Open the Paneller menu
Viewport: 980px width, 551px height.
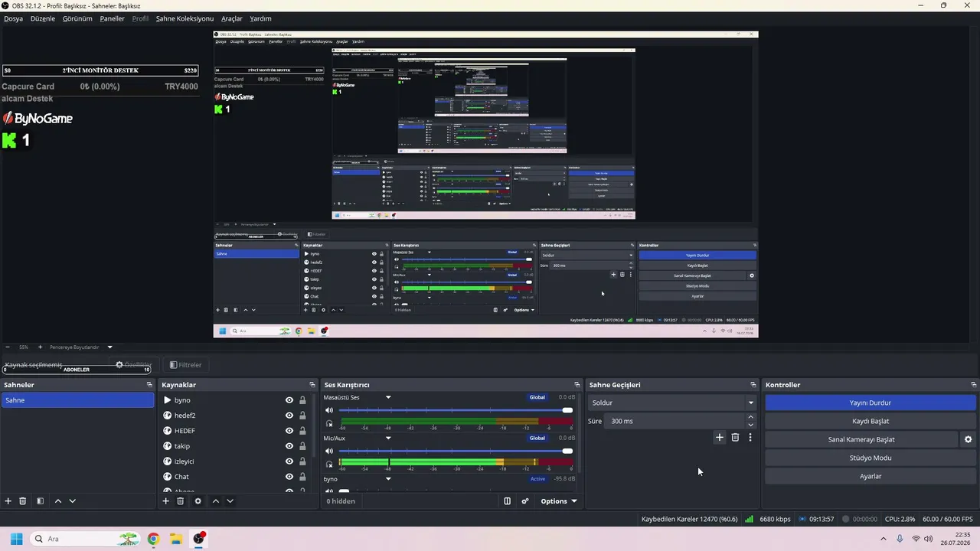tap(112, 18)
